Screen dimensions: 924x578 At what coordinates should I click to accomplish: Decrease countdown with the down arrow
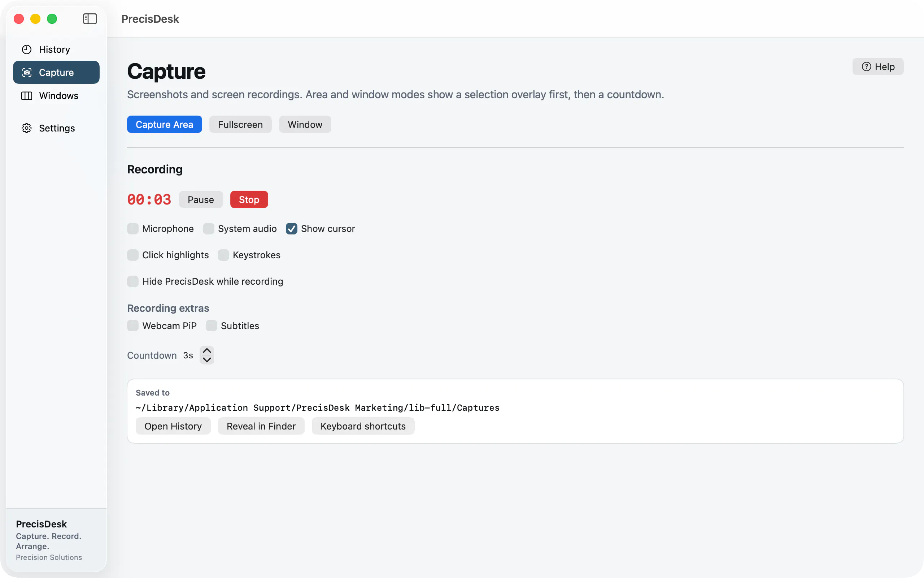pyautogui.click(x=206, y=360)
